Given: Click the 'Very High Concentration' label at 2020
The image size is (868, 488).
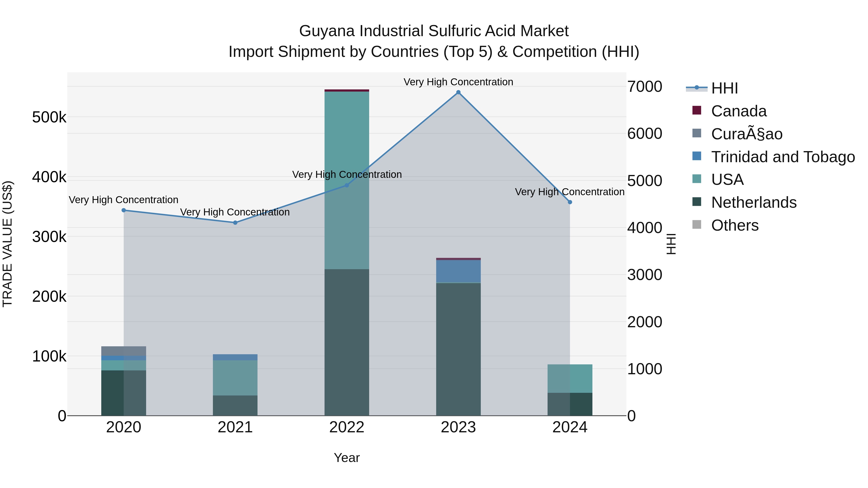Looking at the screenshot, I should tap(124, 200).
